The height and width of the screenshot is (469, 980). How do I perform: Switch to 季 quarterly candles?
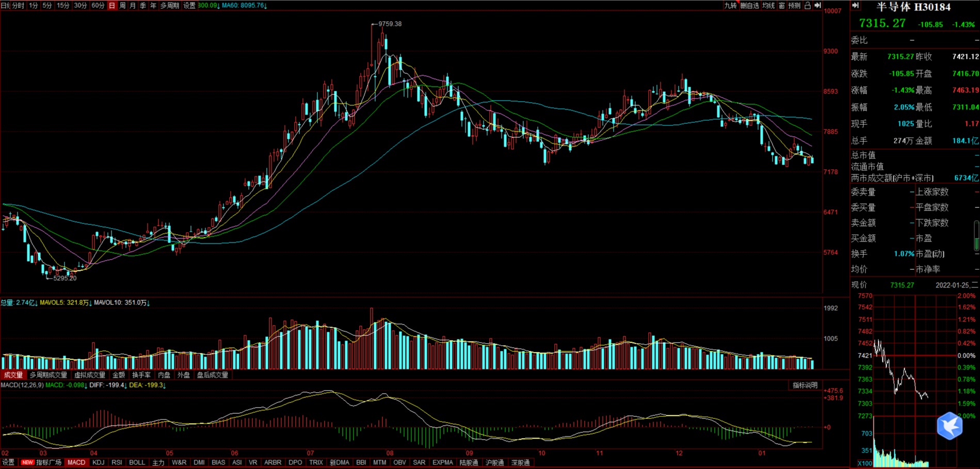(143, 5)
